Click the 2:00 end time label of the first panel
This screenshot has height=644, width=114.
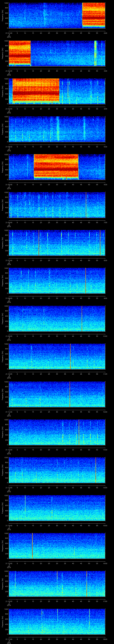tap(105, 33)
